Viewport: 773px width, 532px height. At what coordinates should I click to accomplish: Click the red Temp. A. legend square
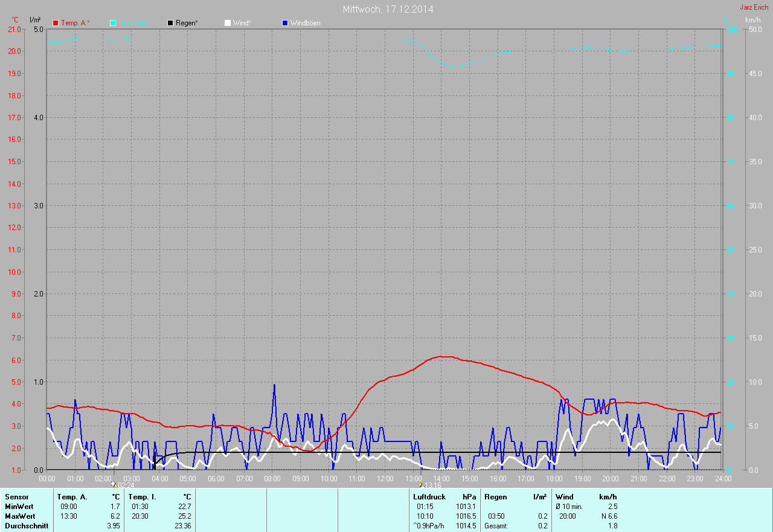pos(56,23)
